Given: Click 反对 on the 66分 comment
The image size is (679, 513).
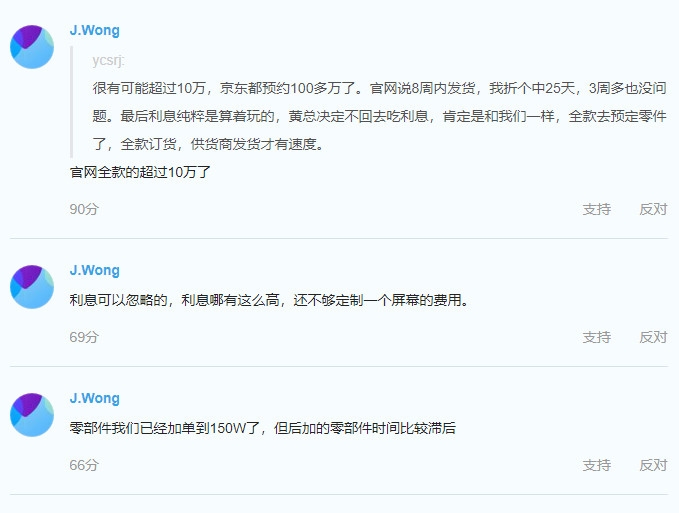Looking at the screenshot, I should [x=653, y=465].
